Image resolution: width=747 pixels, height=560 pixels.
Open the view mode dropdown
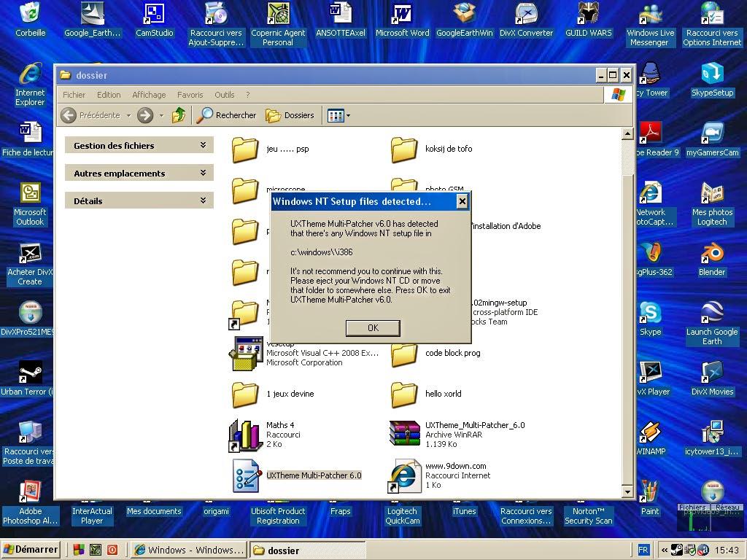(338, 115)
